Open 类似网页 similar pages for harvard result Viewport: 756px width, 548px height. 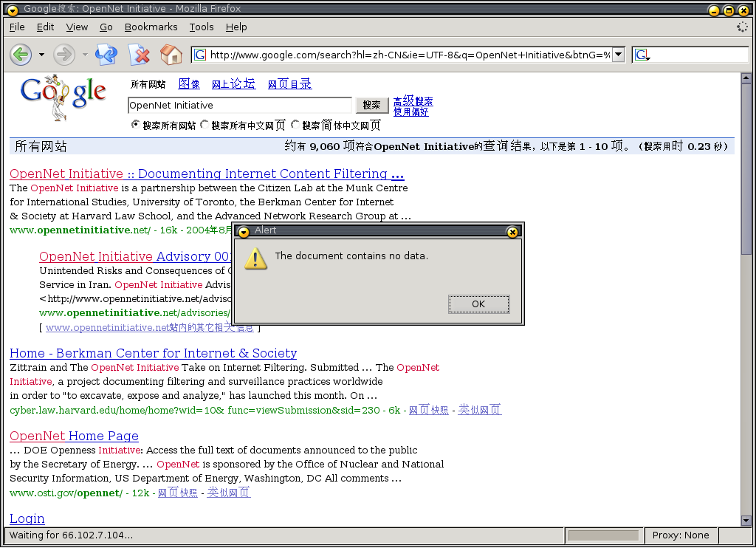pyautogui.click(x=480, y=410)
